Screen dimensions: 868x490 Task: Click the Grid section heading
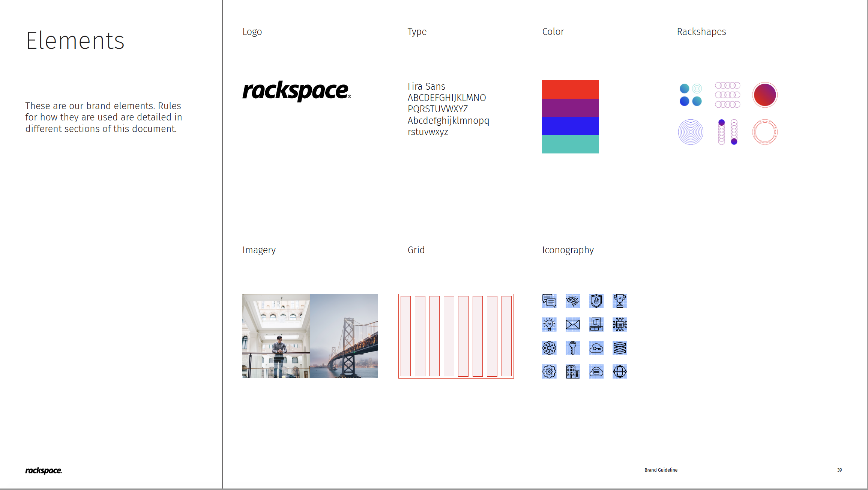pos(416,250)
